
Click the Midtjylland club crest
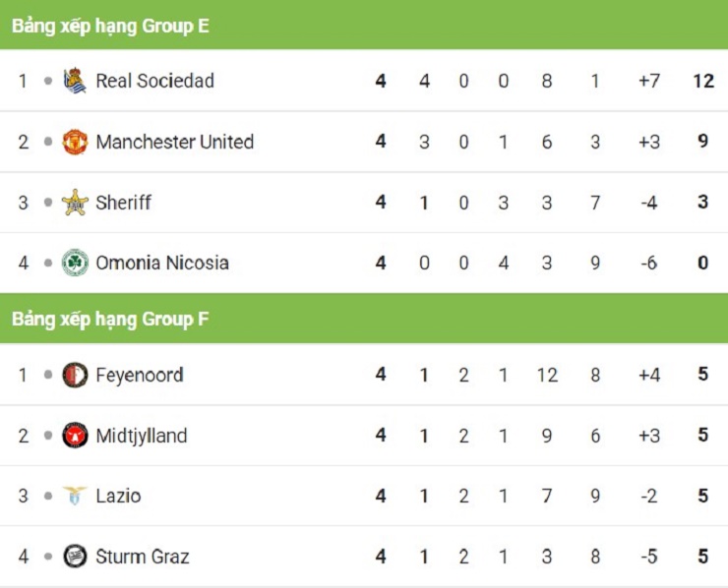(x=75, y=436)
